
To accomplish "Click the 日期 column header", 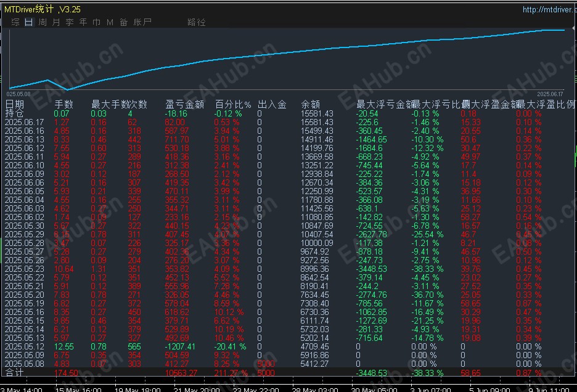I will [x=15, y=105].
